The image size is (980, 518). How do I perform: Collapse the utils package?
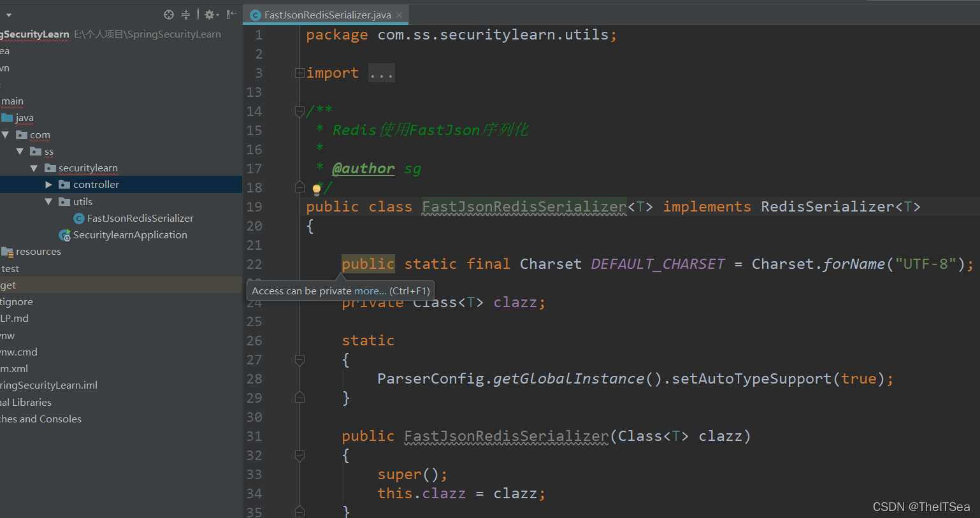tap(48, 201)
